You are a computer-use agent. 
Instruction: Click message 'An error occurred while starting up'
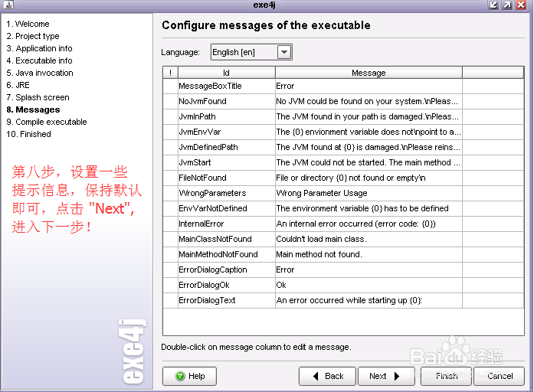[x=369, y=300]
